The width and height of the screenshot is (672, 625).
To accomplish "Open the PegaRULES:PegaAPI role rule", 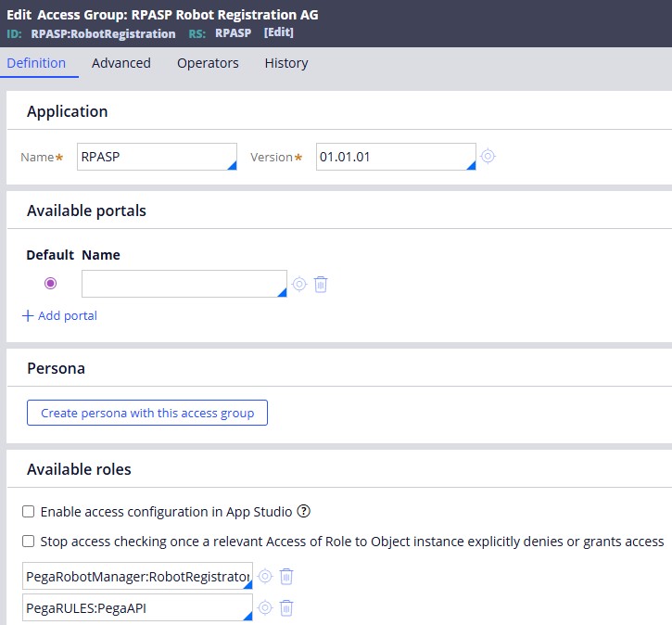I will point(265,608).
